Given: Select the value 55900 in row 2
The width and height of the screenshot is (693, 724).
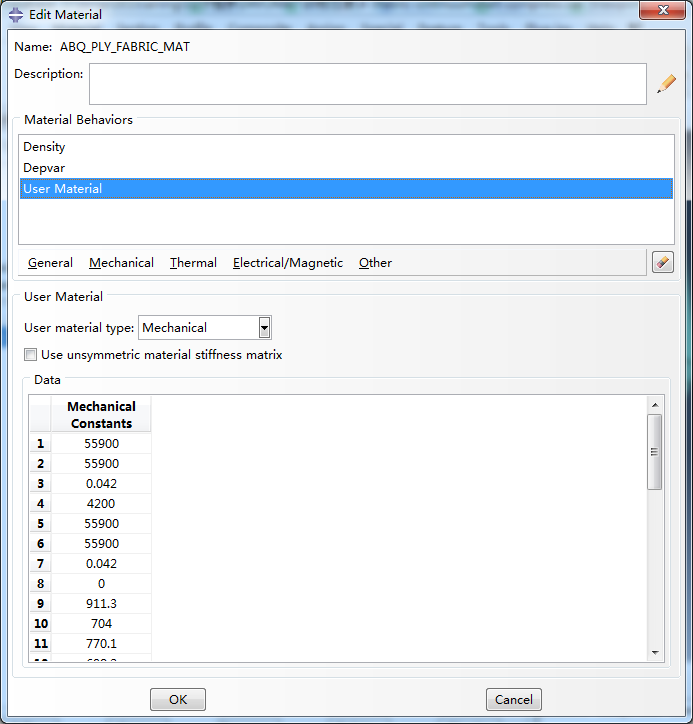Looking at the screenshot, I should 102,464.
